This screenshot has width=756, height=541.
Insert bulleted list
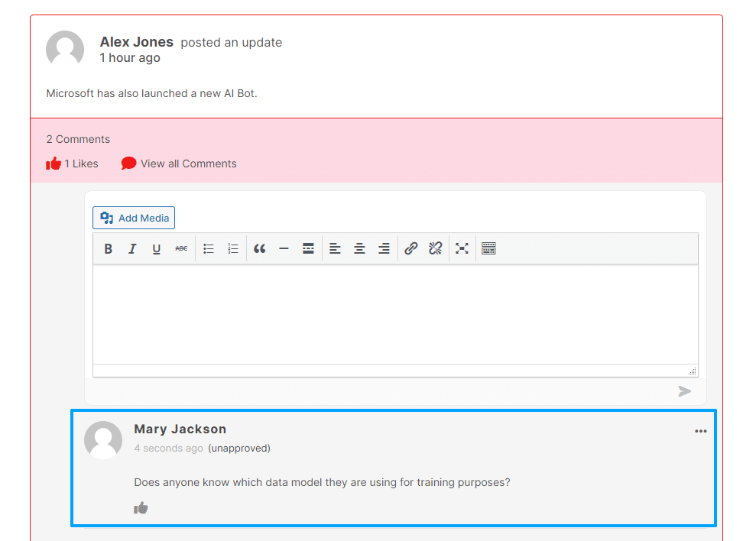click(208, 249)
